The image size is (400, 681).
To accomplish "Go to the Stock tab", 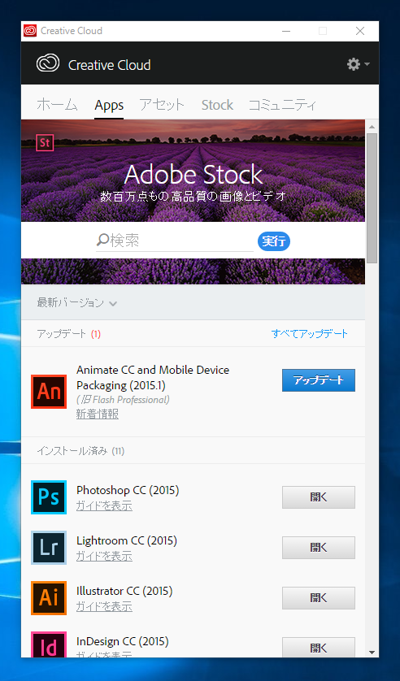I will point(217,105).
